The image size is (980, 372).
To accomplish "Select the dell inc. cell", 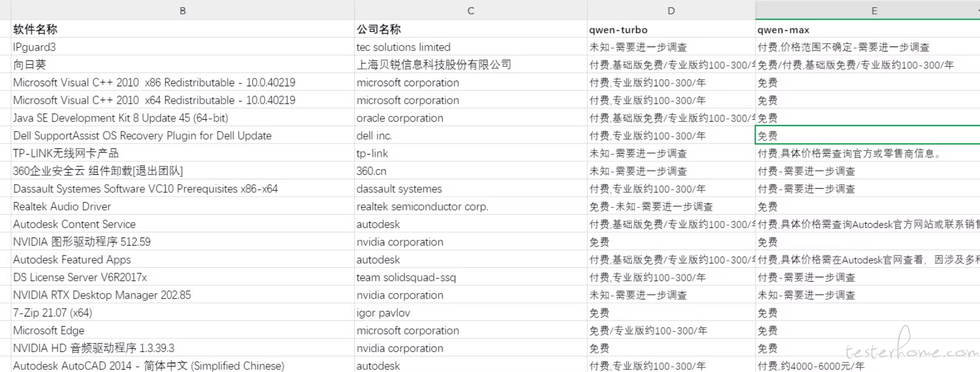I will point(471,136).
